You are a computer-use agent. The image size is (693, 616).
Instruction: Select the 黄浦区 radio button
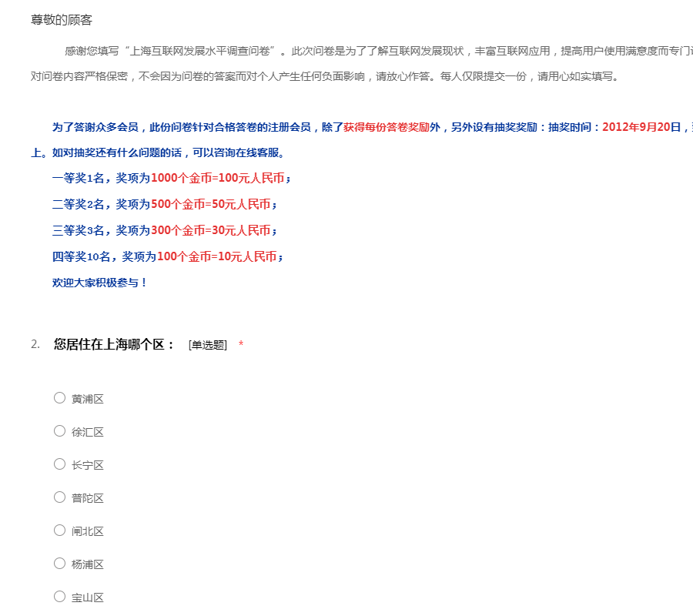(59, 398)
